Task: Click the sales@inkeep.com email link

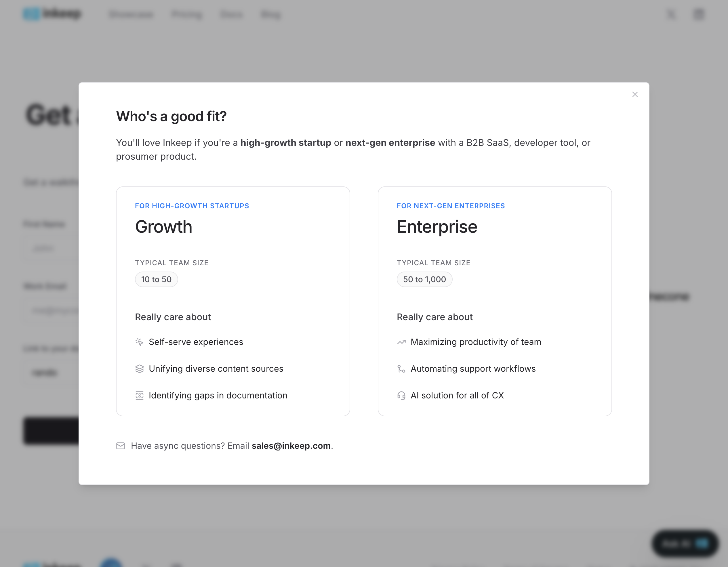Action: tap(291, 446)
